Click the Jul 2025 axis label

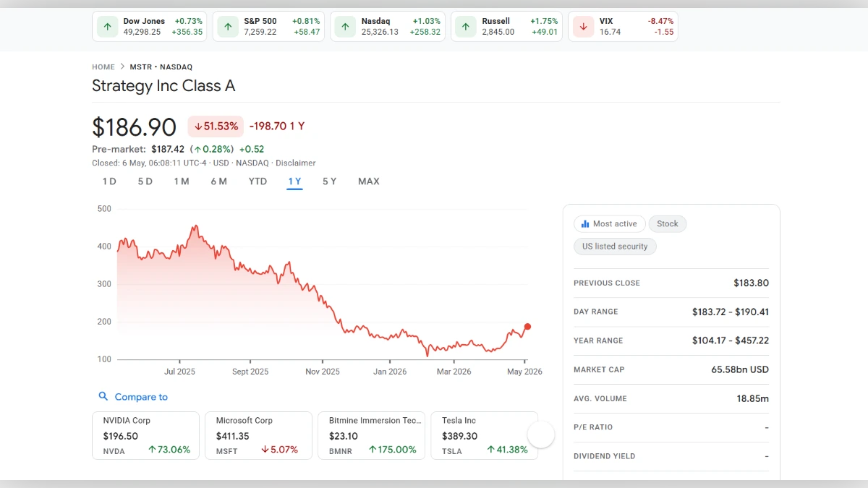pos(180,372)
